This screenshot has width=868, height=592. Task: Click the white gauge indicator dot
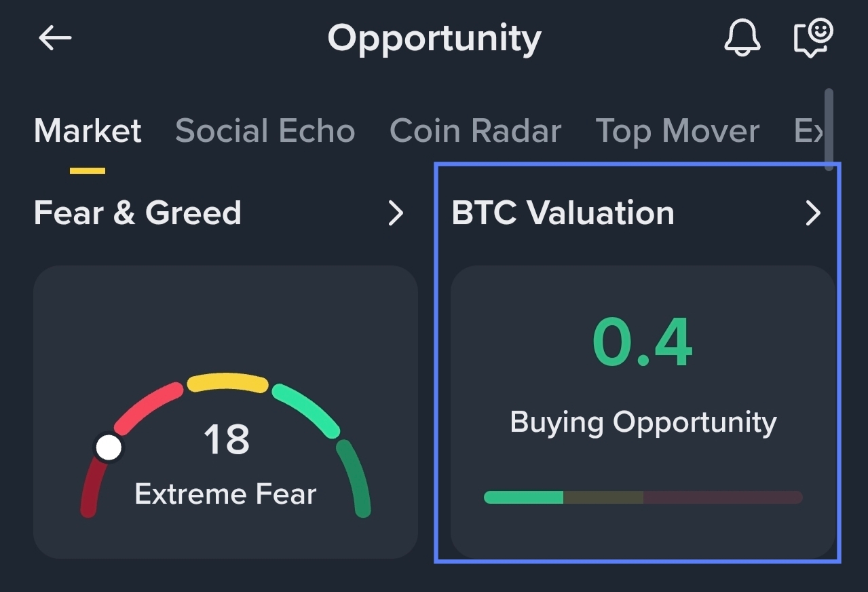coord(109,448)
